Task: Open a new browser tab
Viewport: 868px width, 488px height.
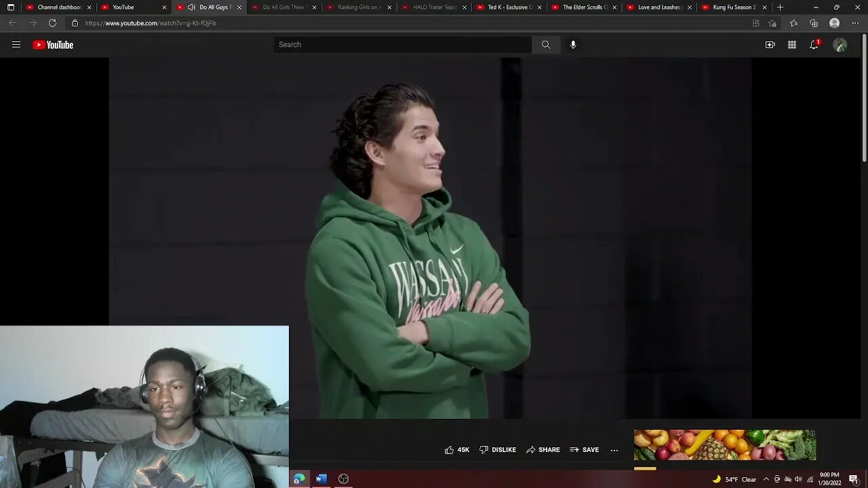Action: coord(780,7)
